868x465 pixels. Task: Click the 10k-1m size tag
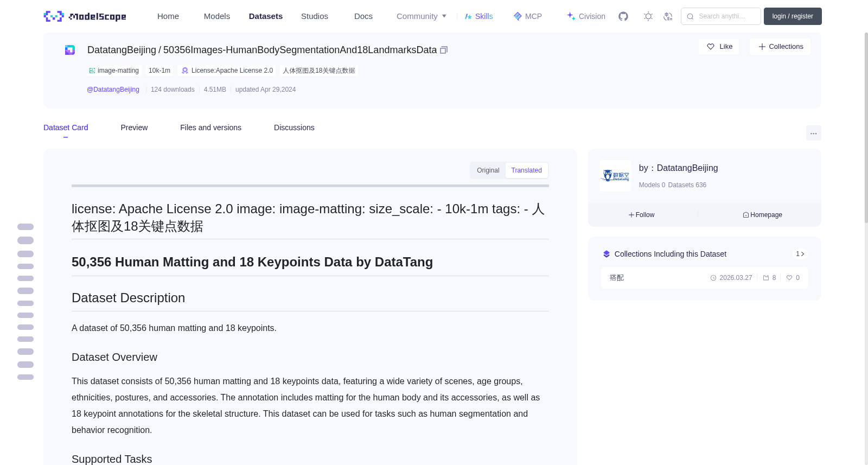(159, 71)
